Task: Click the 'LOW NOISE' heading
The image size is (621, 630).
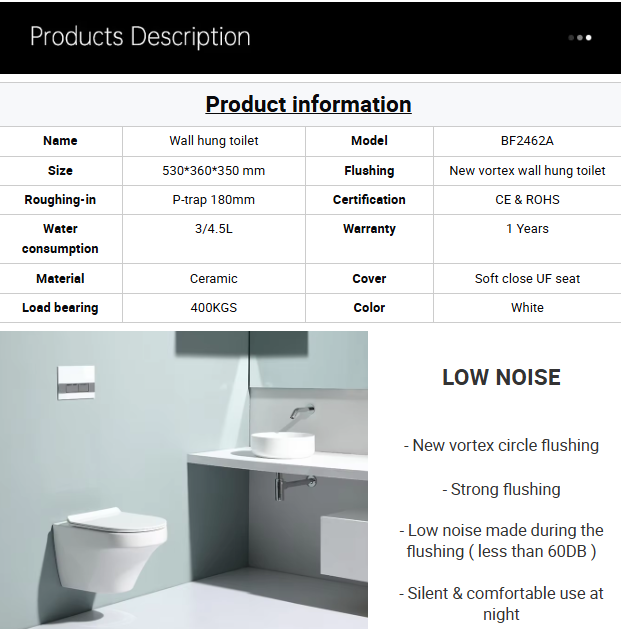Action: click(x=501, y=377)
